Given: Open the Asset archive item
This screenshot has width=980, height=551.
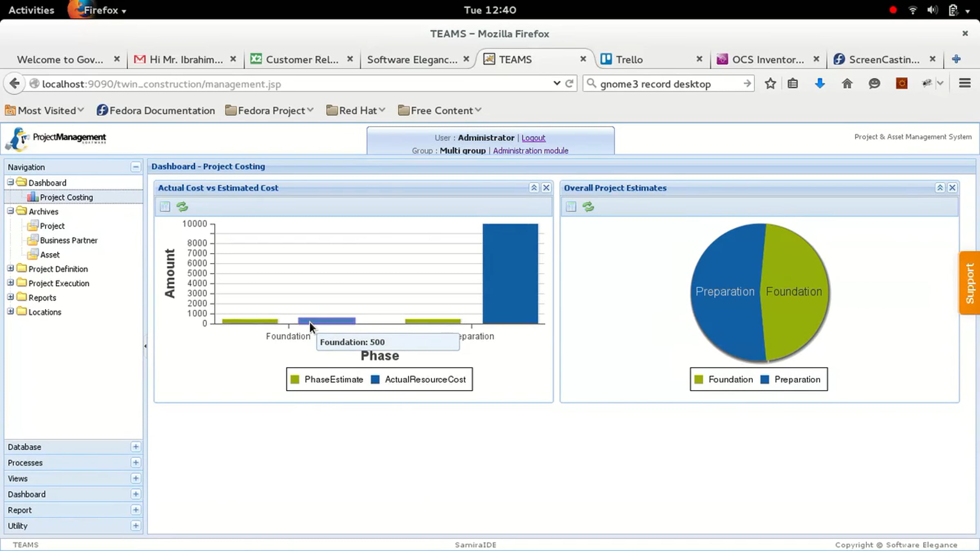Looking at the screenshot, I should (x=50, y=255).
